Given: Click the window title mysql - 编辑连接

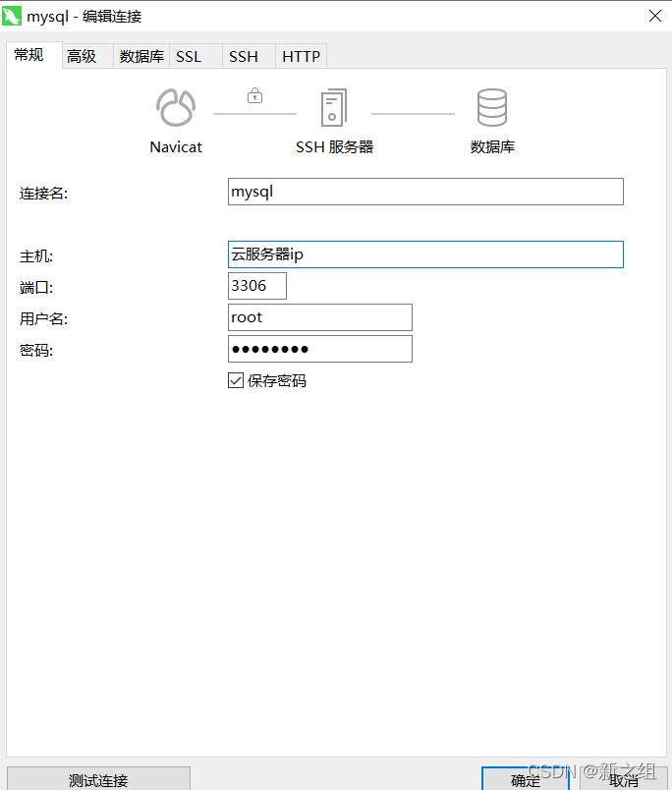Looking at the screenshot, I should pos(84,17).
